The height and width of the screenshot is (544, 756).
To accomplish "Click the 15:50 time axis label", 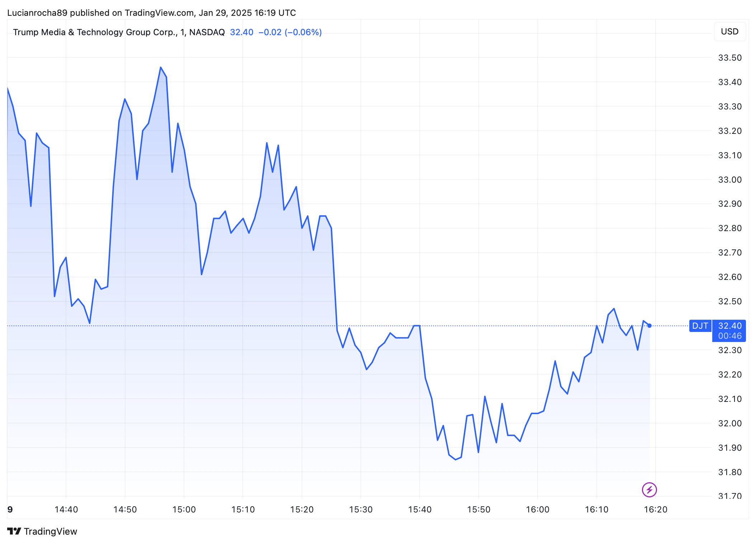I will click(x=479, y=510).
